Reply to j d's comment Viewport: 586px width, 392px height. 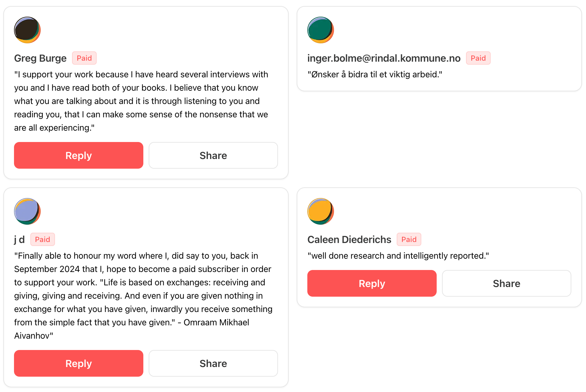coord(79,363)
